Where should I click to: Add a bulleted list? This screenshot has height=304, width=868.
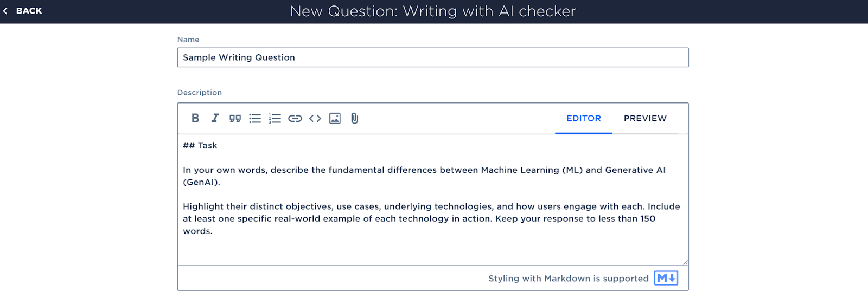point(255,118)
